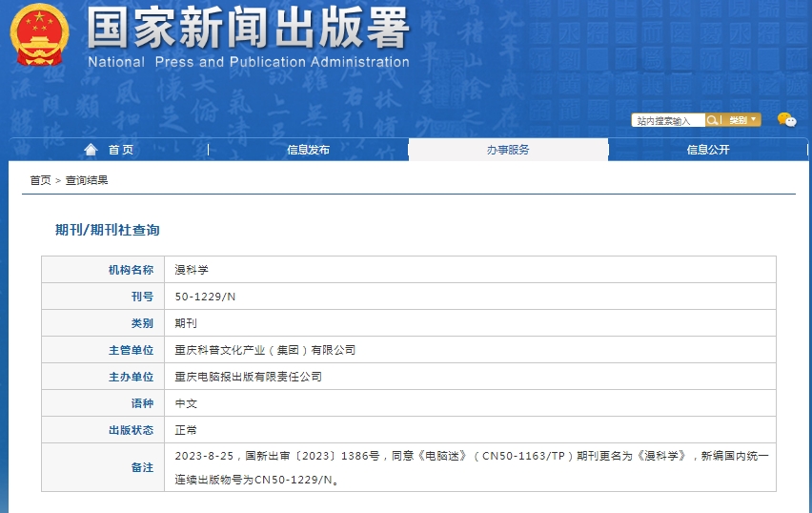812x513 pixels.
Task: Click the 主办单位 value 重庆电脑报出版有限责任公司
Action: click(x=248, y=377)
